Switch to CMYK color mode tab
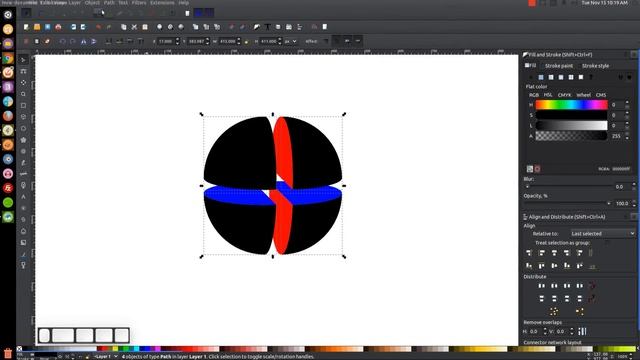The height and width of the screenshot is (360, 640). 564,95
